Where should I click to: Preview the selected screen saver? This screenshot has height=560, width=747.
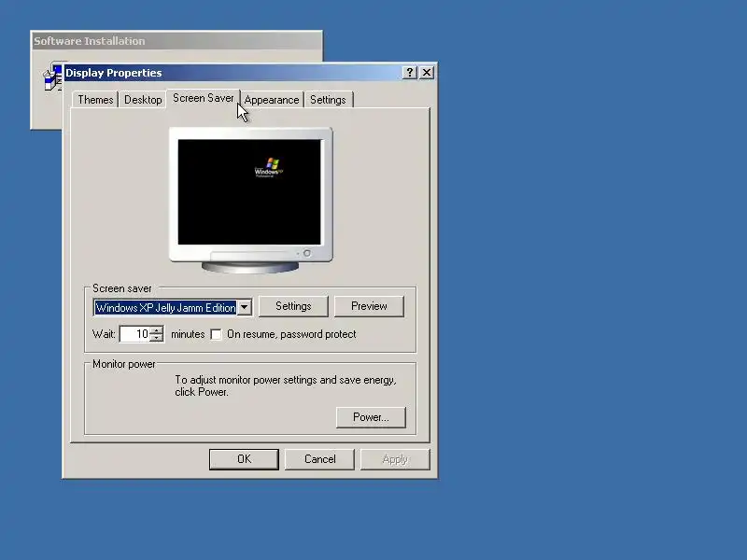click(369, 306)
